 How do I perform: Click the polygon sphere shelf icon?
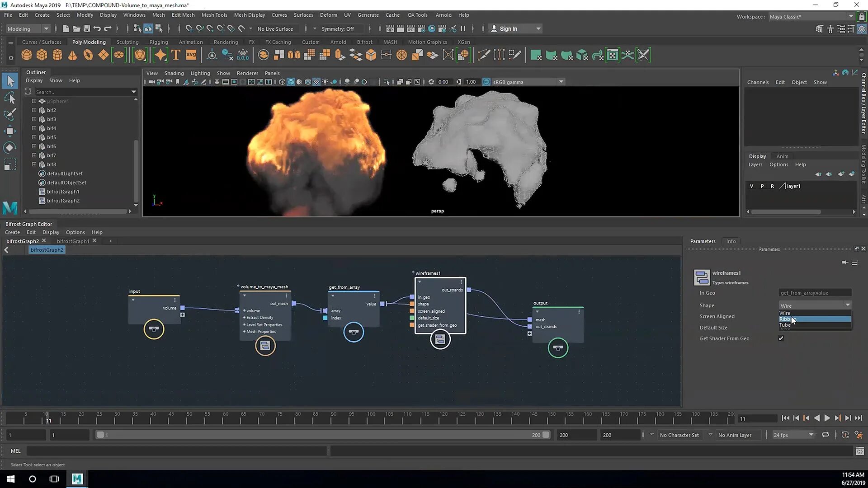27,55
